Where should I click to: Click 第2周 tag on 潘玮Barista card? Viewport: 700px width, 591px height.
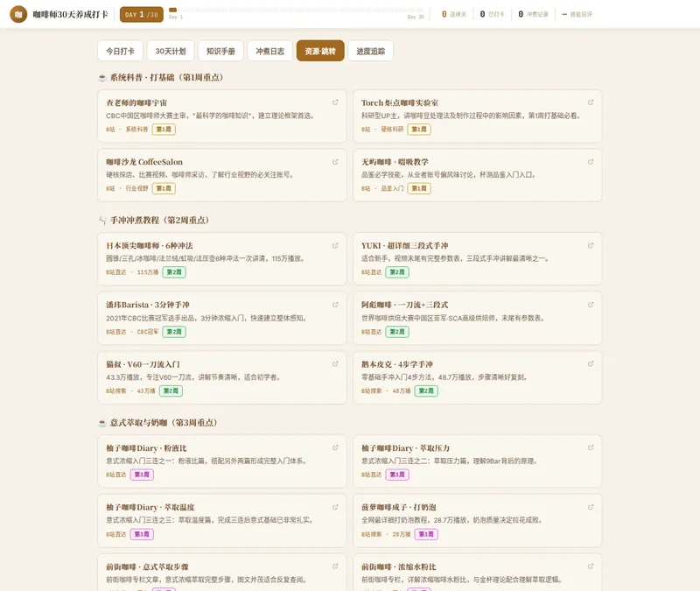tap(174, 332)
